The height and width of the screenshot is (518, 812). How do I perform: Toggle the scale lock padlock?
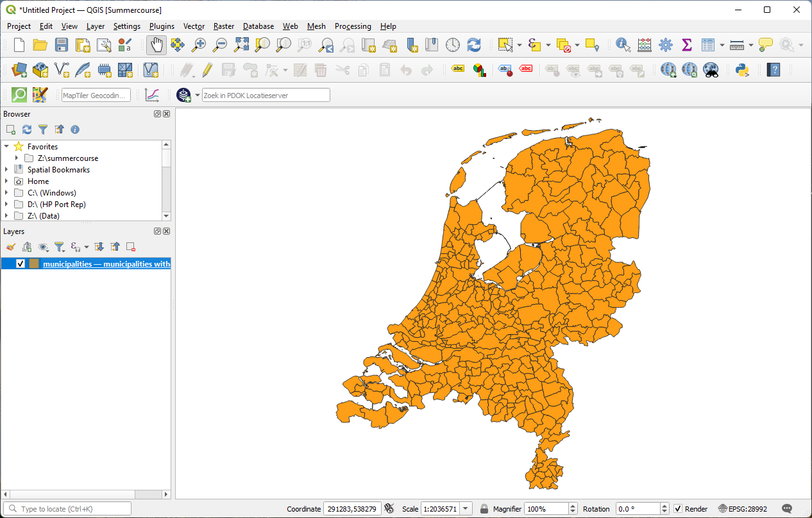tap(484, 508)
